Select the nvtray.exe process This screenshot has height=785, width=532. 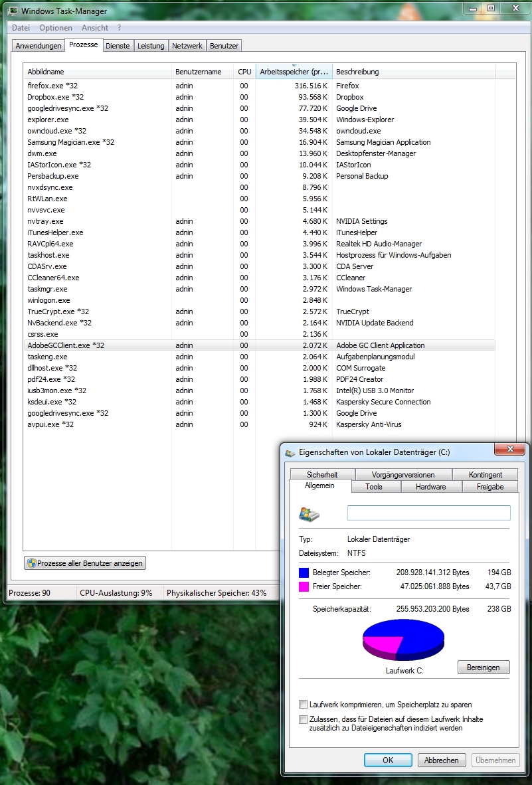tap(259, 221)
